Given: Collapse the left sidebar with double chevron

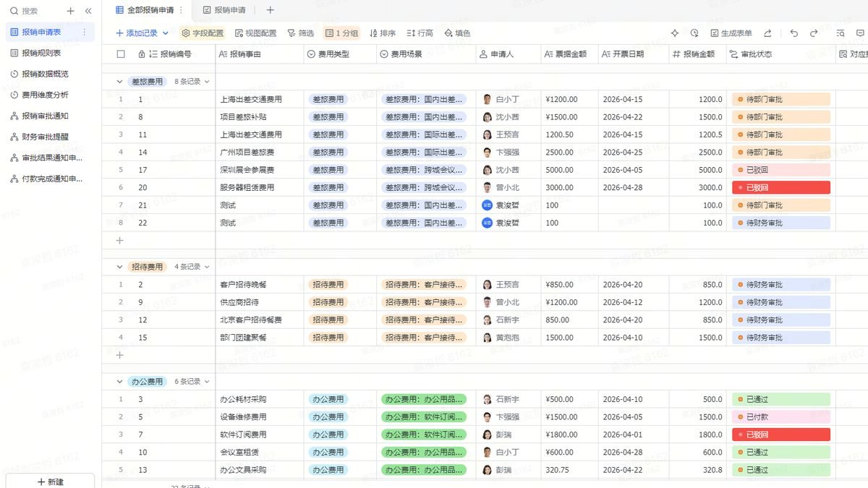Looking at the screenshot, I should 88,11.
